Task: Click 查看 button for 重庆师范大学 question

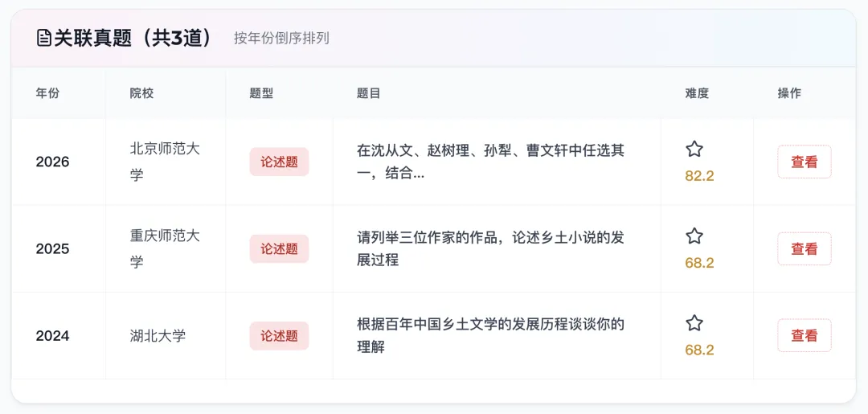Action: coord(804,248)
